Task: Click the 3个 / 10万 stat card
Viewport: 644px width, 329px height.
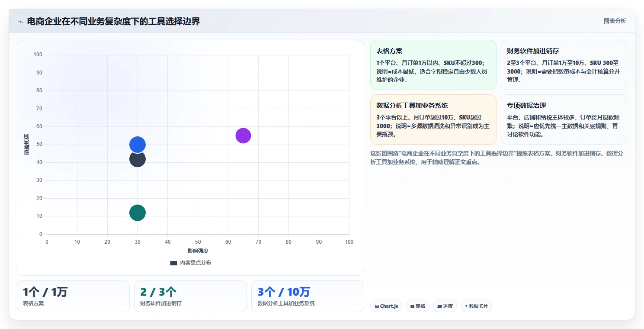Action: click(308, 296)
